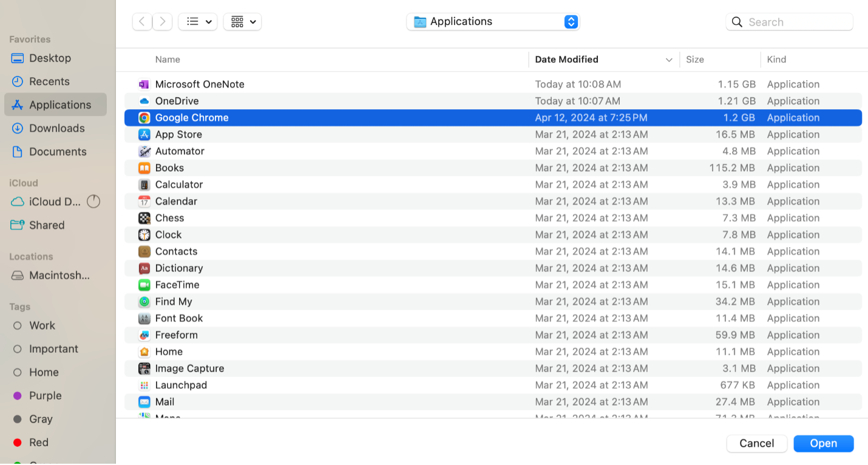Image resolution: width=868 pixels, height=465 pixels.
Task: Click the Chess app icon
Action: coord(144,218)
